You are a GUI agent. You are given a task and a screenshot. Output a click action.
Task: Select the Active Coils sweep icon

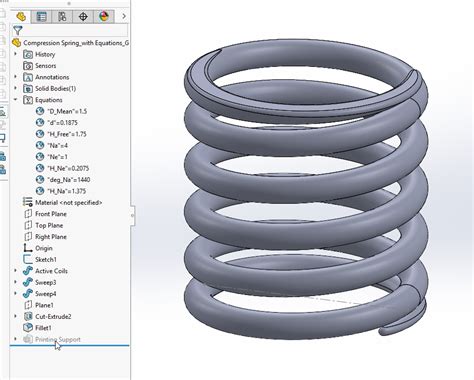click(x=28, y=271)
